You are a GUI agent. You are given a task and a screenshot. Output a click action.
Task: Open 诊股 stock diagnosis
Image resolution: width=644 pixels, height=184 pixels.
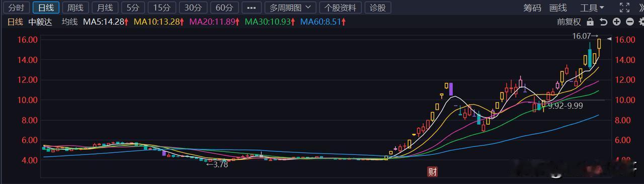(377, 8)
